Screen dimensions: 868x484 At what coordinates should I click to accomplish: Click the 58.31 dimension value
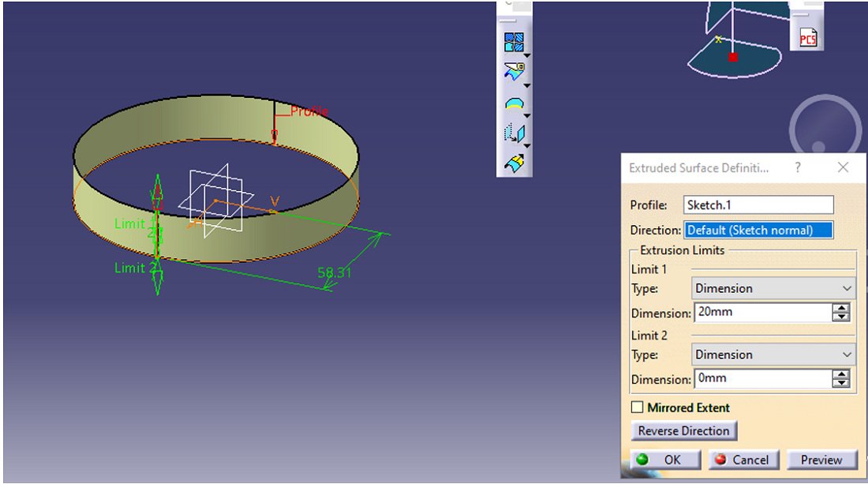(x=335, y=272)
